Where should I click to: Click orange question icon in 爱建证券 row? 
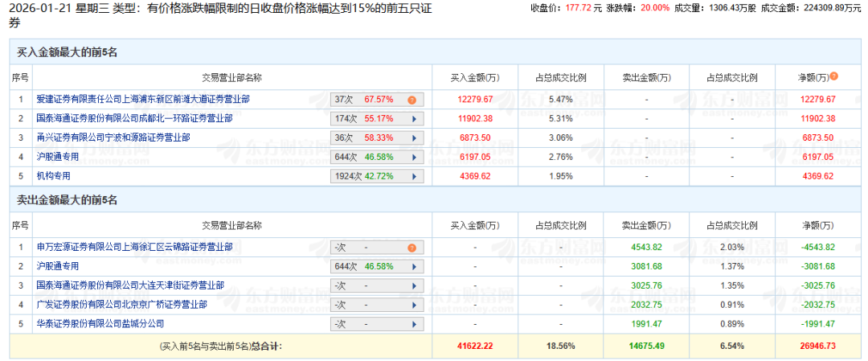coord(411,100)
